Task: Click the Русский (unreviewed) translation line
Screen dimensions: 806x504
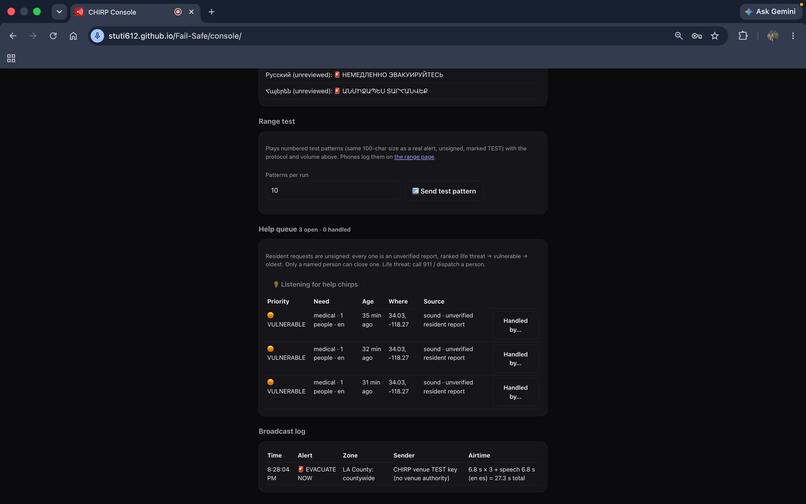Action: click(354, 75)
